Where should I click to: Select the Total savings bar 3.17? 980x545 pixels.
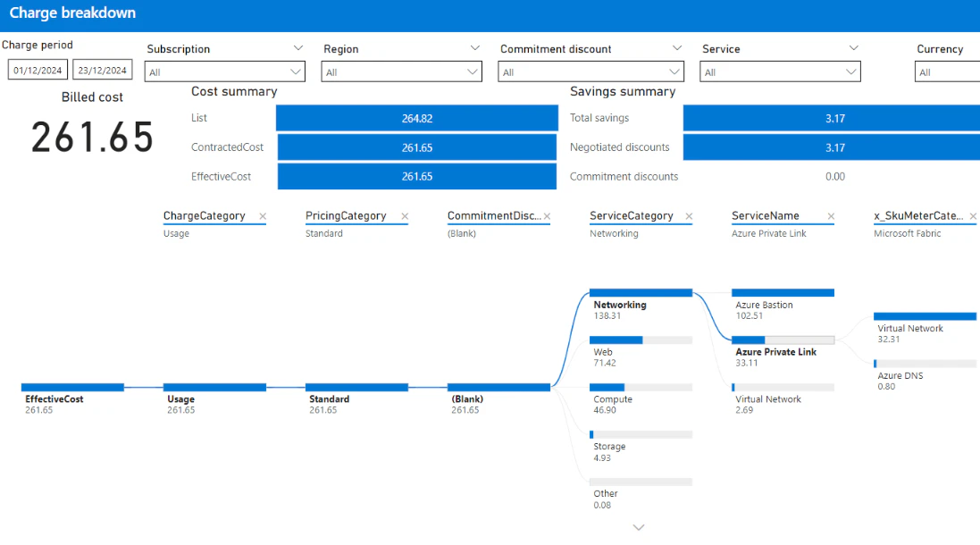pos(831,118)
